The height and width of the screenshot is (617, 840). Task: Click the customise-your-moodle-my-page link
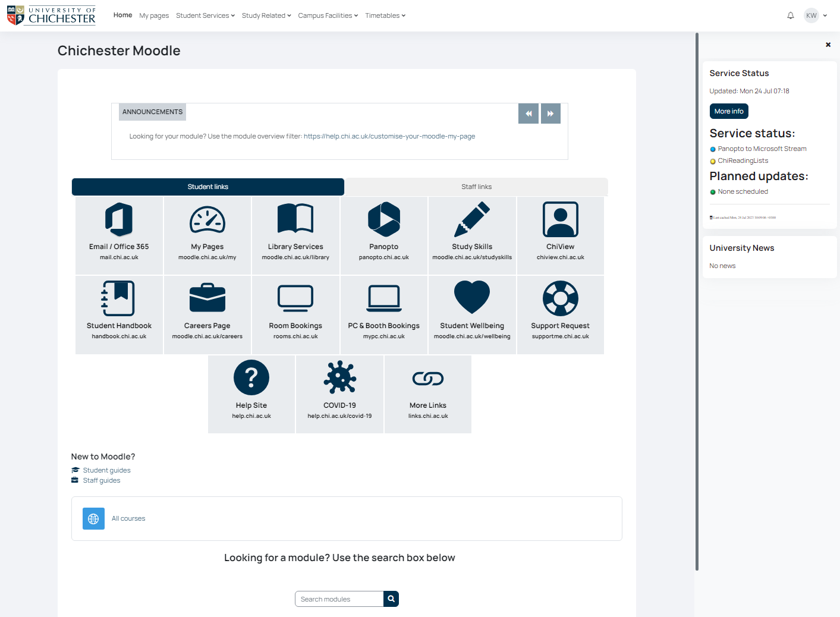point(389,136)
